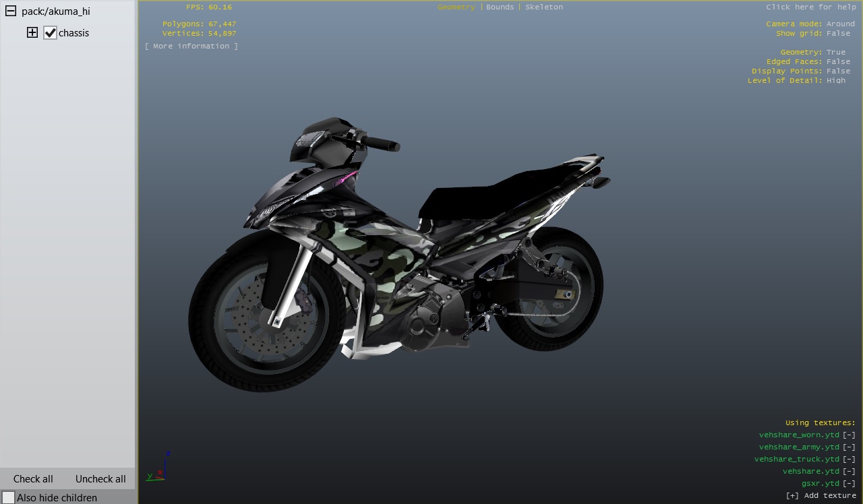Switch to the Bounds view tab

(500, 7)
